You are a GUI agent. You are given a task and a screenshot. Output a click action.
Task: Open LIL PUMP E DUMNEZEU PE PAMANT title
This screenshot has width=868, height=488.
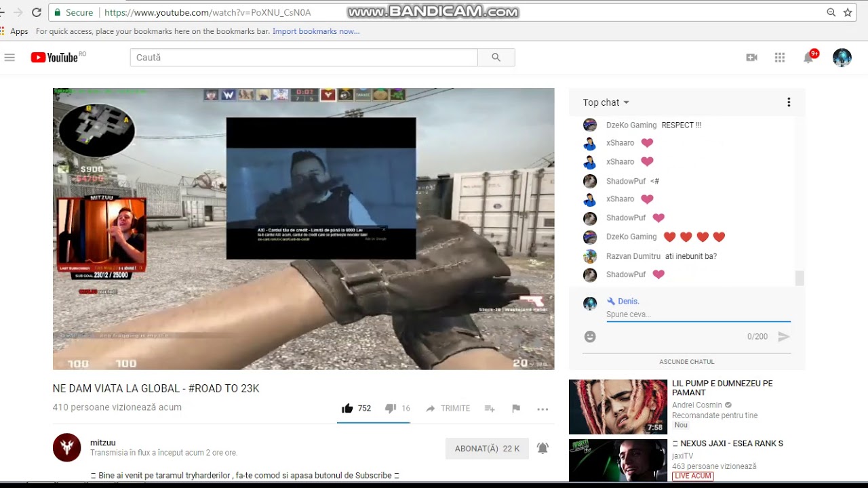pos(722,388)
